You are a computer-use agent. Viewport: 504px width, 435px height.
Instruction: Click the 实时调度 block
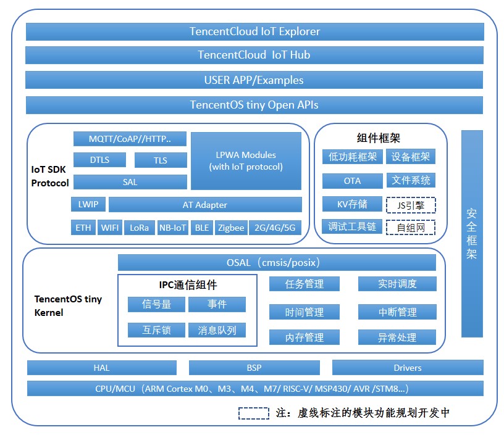pos(397,284)
